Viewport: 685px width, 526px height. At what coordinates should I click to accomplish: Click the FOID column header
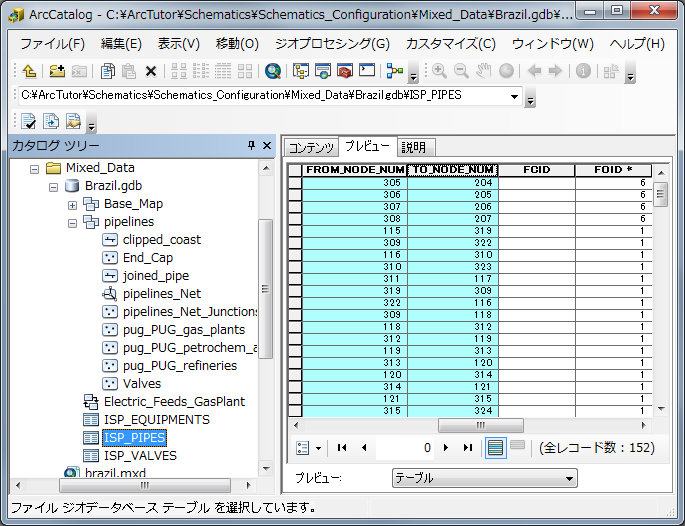click(x=613, y=170)
